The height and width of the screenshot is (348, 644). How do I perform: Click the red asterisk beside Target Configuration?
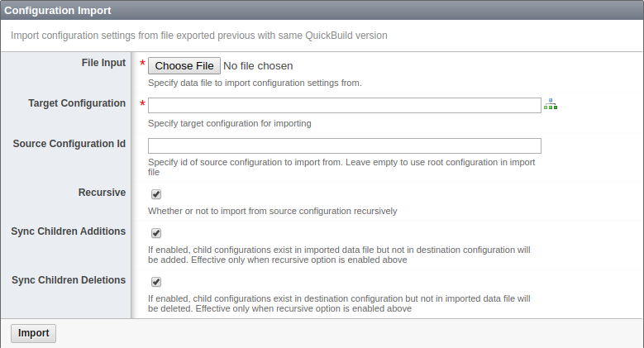pyautogui.click(x=142, y=103)
